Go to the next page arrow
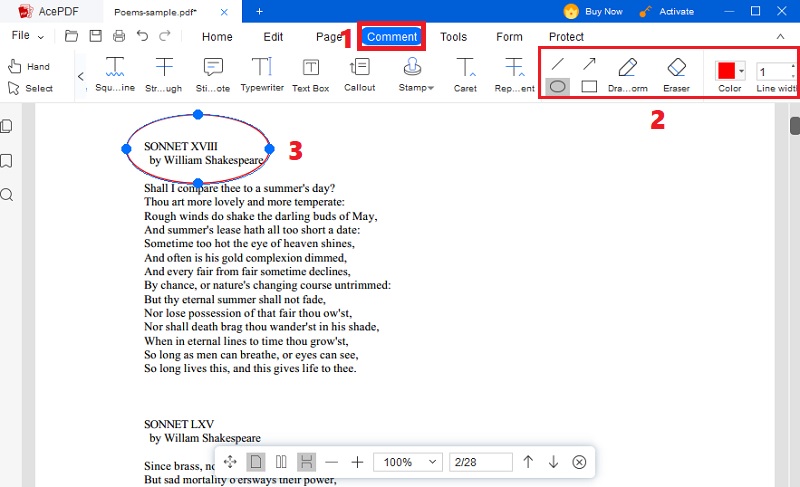Viewport: 800px width, 487px height. (554, 462)
